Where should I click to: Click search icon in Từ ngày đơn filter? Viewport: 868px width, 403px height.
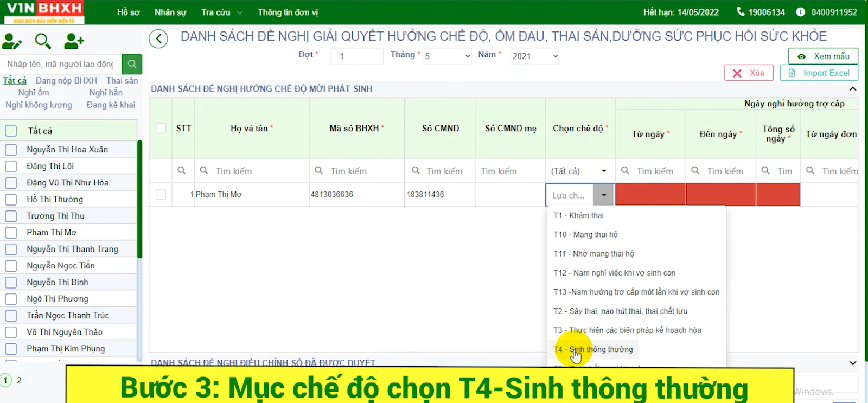(810, 170)
